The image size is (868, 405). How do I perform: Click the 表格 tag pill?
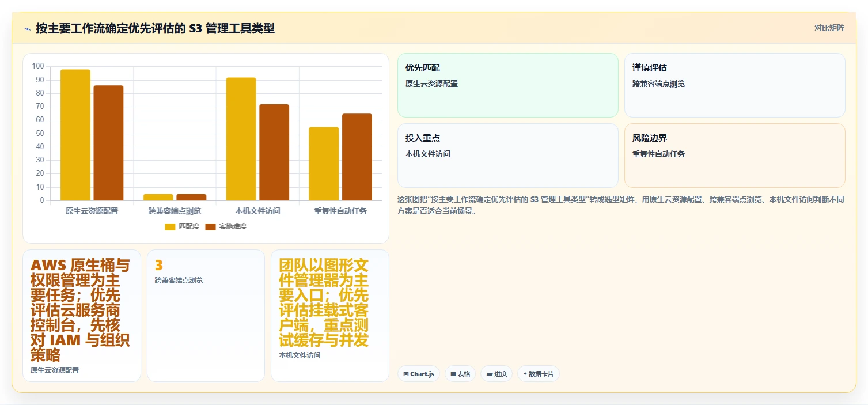(x=460, y=374)
